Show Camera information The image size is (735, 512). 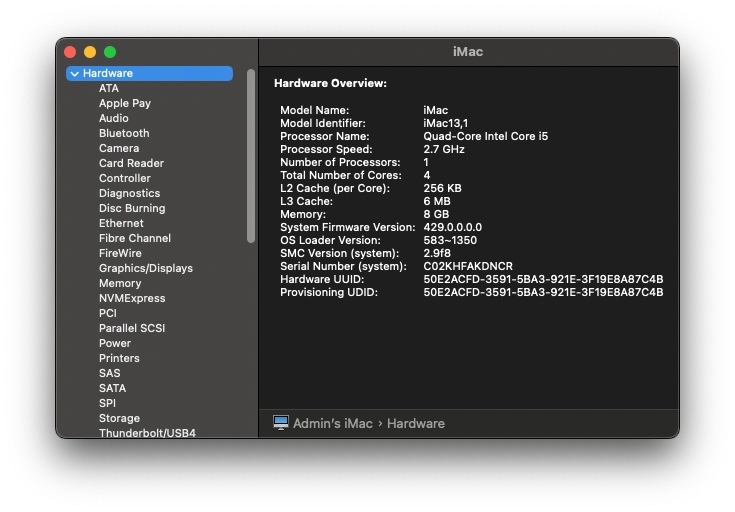coord(119,148)
